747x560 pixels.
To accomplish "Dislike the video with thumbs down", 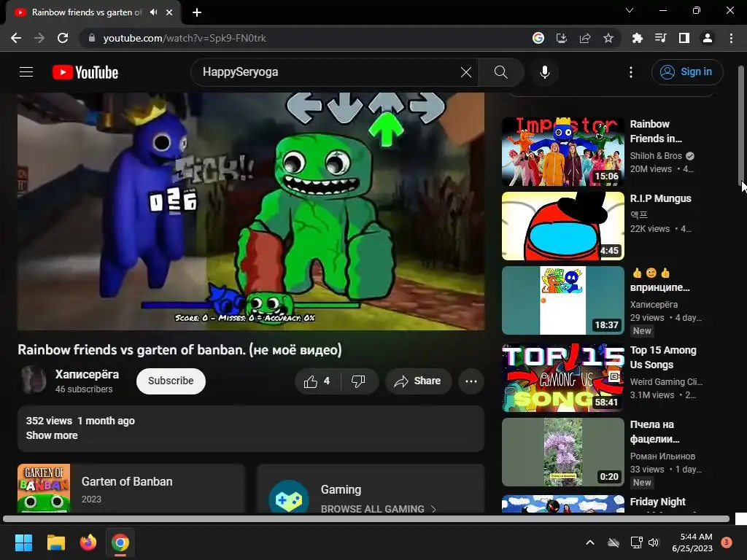I will [358, 381].
